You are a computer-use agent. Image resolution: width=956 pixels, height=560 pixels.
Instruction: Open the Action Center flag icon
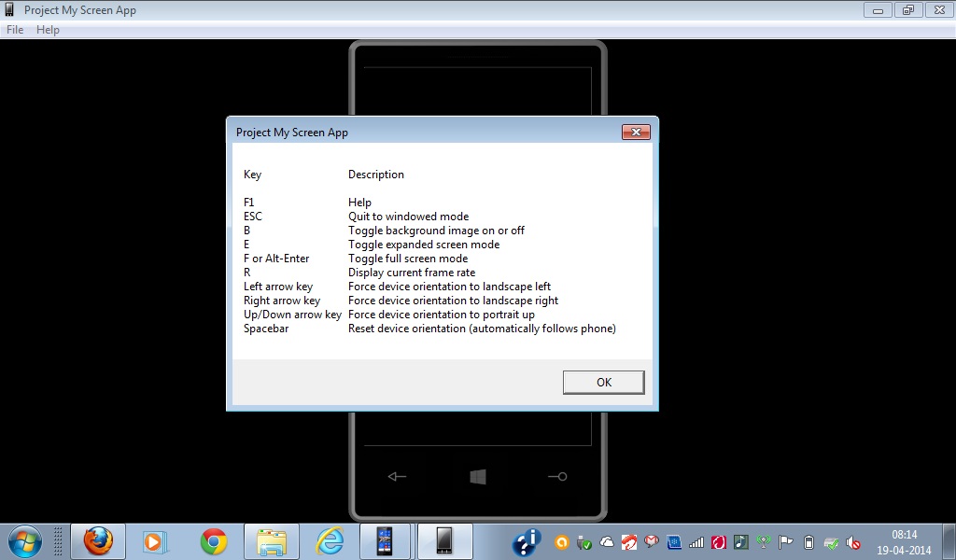point(784,541)
